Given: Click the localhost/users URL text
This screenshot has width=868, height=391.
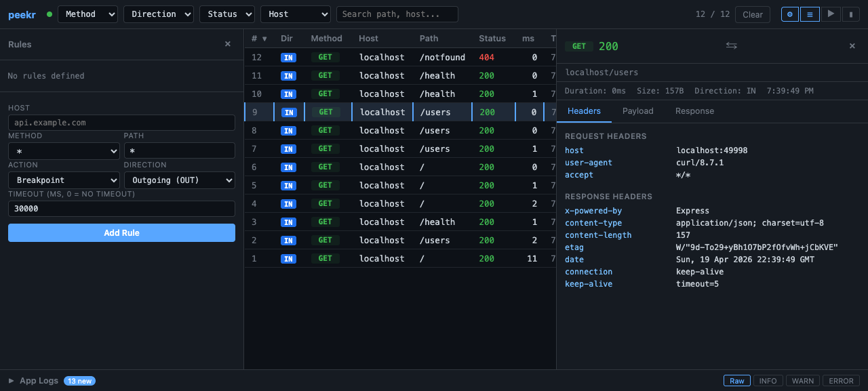Looking at the screenshot, I should coord(601,73).
